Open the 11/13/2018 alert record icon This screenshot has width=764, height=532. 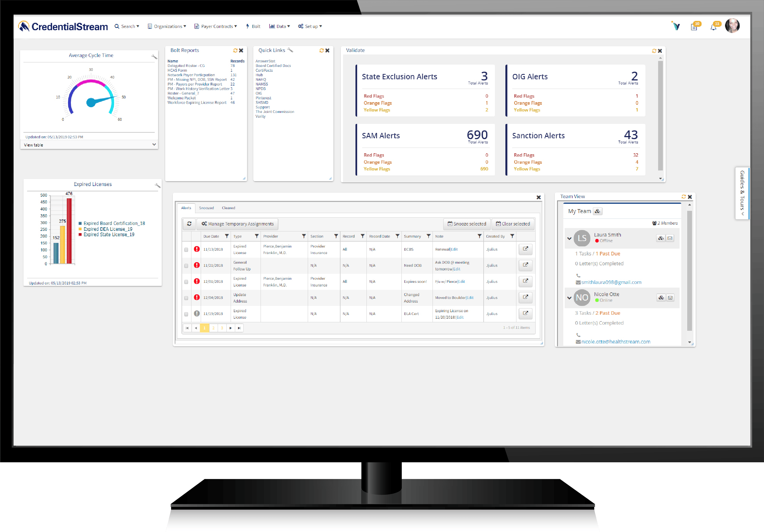(525, 249)
